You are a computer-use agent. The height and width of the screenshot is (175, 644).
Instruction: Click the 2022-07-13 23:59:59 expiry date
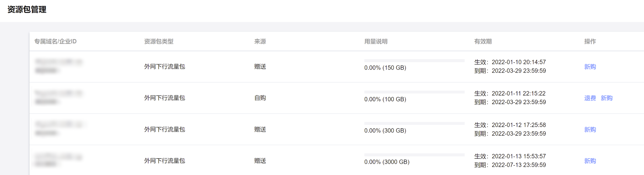518,165
